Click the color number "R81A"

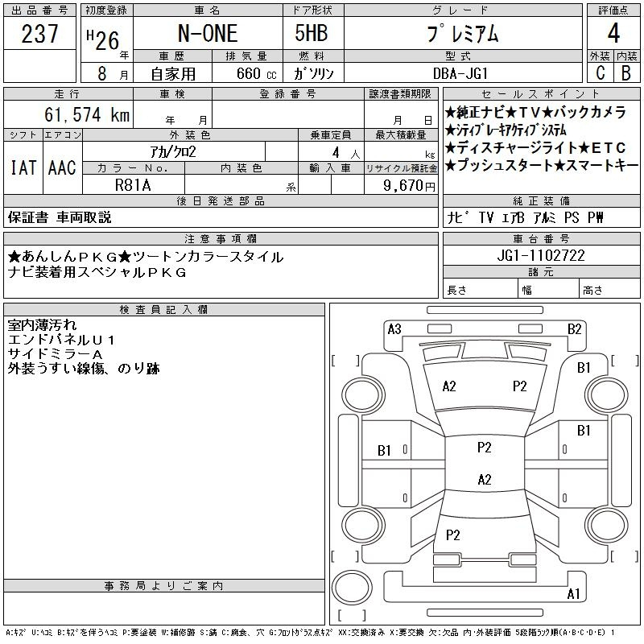coord(133,185)
